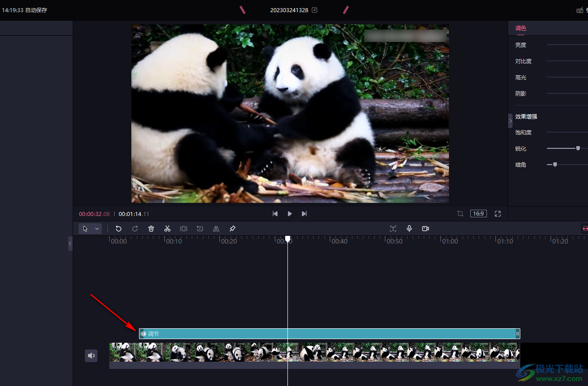Enter fullscreen preview mode
588x386 pixels.
pyautogui.click(x=498, y=214)
